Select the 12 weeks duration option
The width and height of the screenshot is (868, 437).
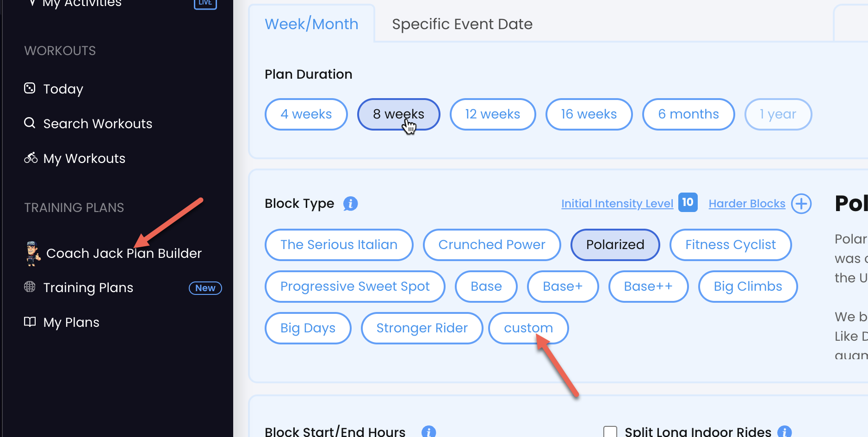493,114
